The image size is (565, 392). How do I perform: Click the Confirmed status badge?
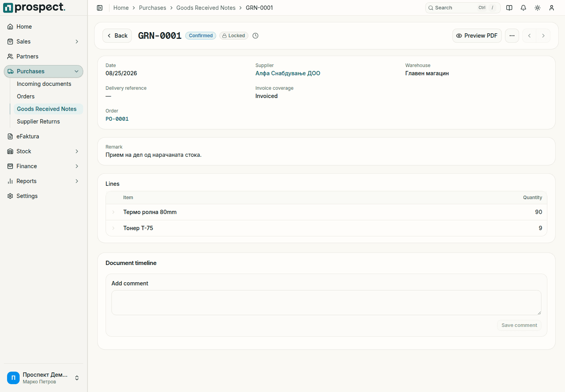pyautogui.click(x=200, y=36)
